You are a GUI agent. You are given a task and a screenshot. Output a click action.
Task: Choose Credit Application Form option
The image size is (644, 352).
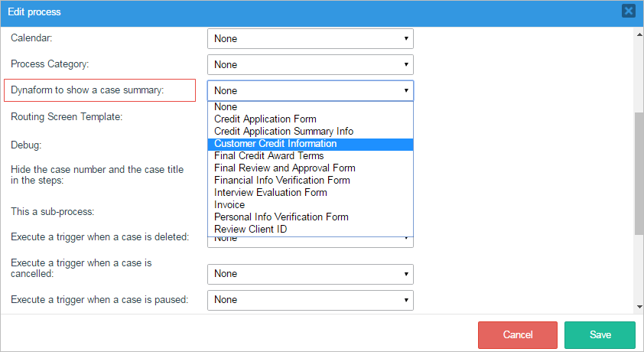pyautogui.click(x=265, y=119)
